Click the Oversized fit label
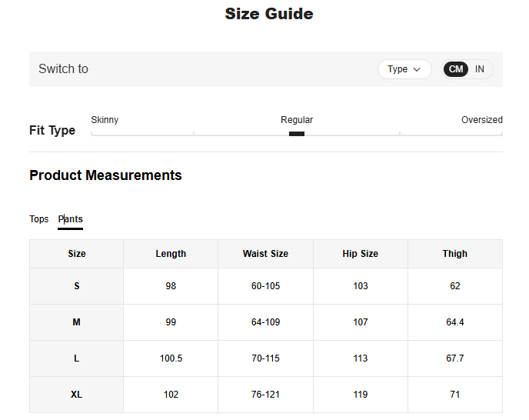The height and width of the screenshot is (420, 529). tap(481, 120)
